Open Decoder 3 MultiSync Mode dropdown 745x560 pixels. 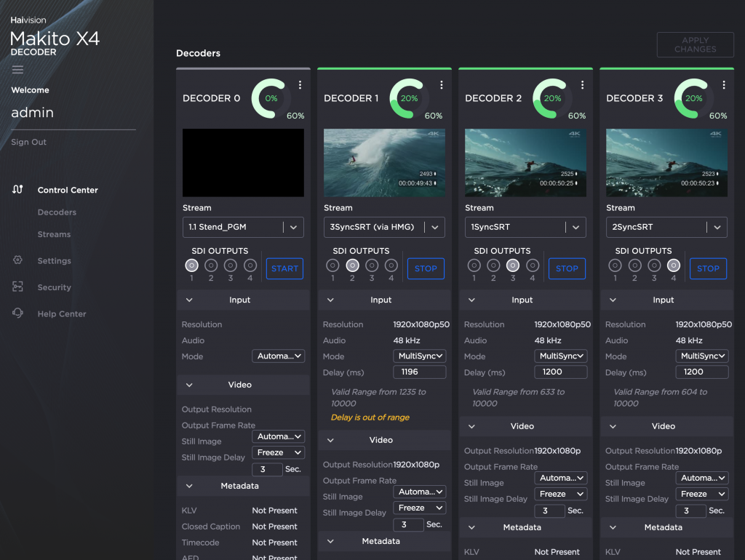(x=702, y=356)
